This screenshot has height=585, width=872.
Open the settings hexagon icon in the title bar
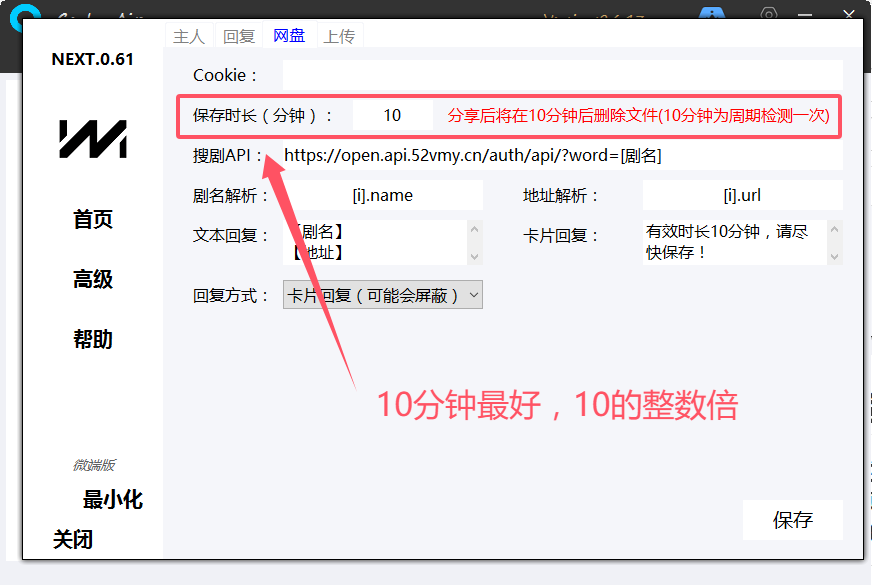tap(769, 14)
